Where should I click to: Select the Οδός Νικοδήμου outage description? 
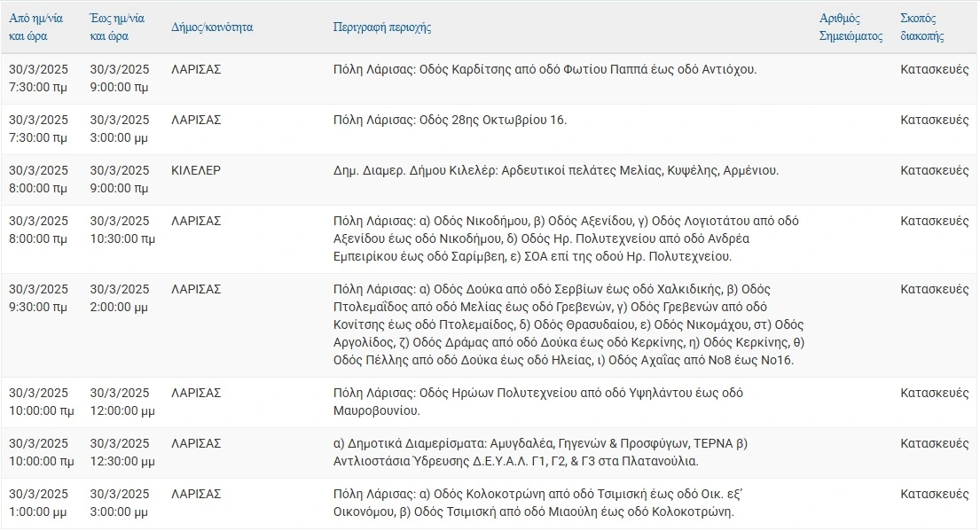[566, 238]
